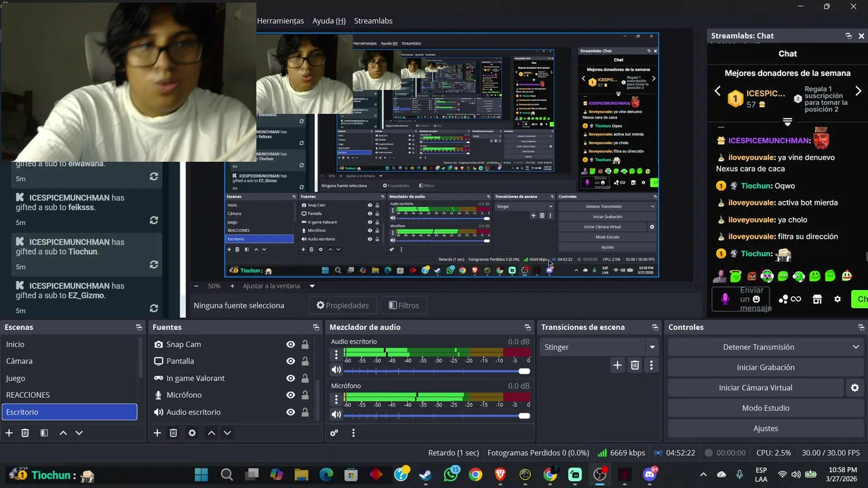
Task: Move scene down in Escenas panel
Action: (x=79, y=432)
